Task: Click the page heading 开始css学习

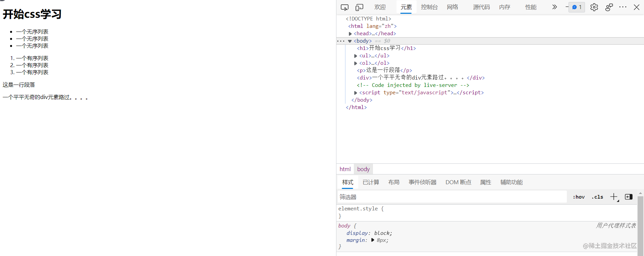Action: point(32,14)
